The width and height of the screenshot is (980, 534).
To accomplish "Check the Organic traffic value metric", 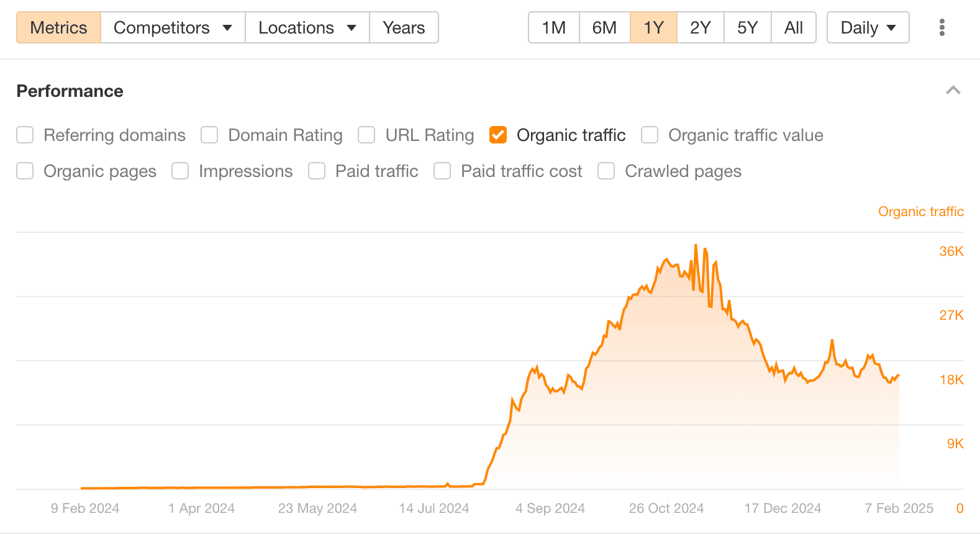I will pos(650,135).
